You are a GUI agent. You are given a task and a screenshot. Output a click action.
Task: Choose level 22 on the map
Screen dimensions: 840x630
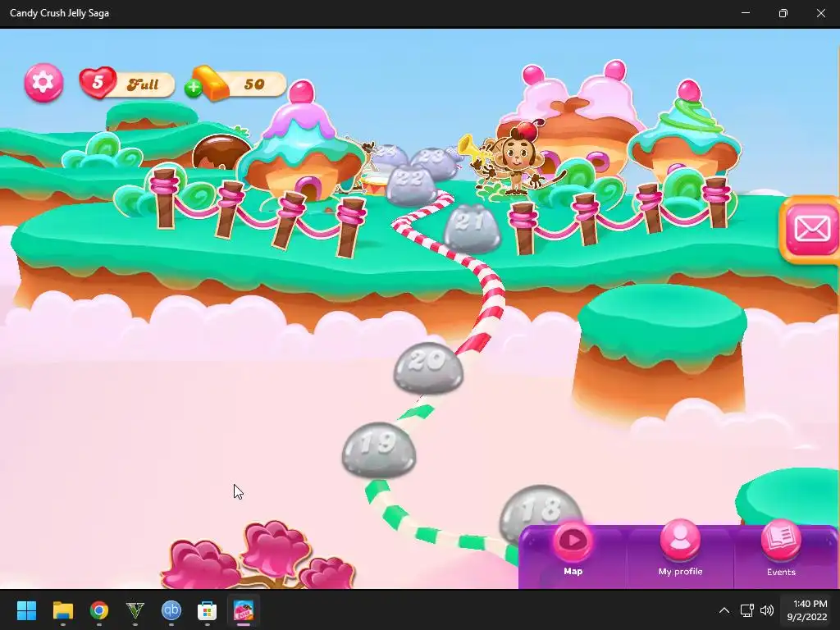pyautogui.click(x=412, y=185)
